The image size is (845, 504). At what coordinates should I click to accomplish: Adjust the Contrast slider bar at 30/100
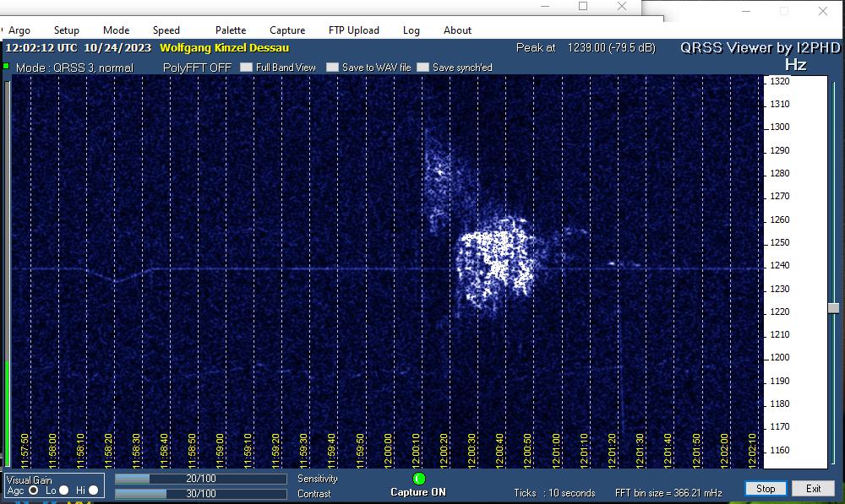[201, 494]
